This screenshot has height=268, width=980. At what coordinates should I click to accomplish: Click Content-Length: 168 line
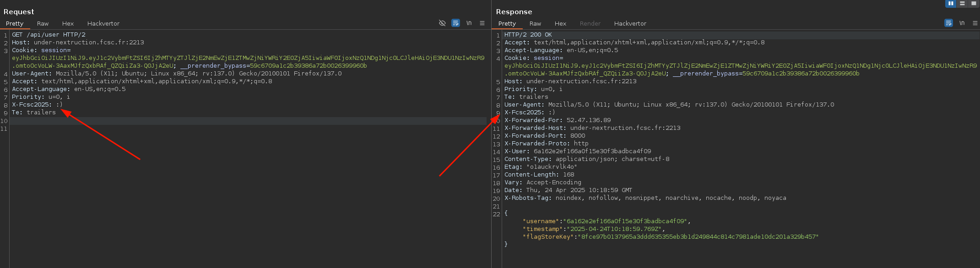point(539,175)
